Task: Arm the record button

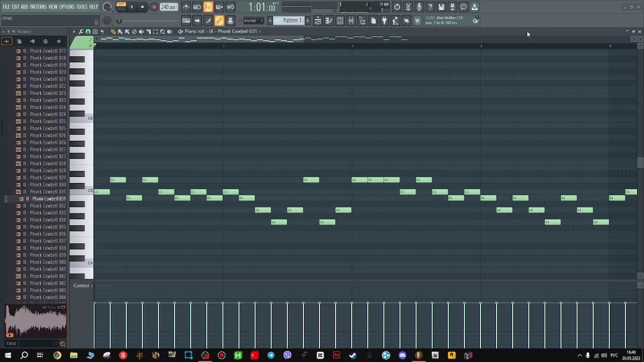Action: (x=154, y=7)
